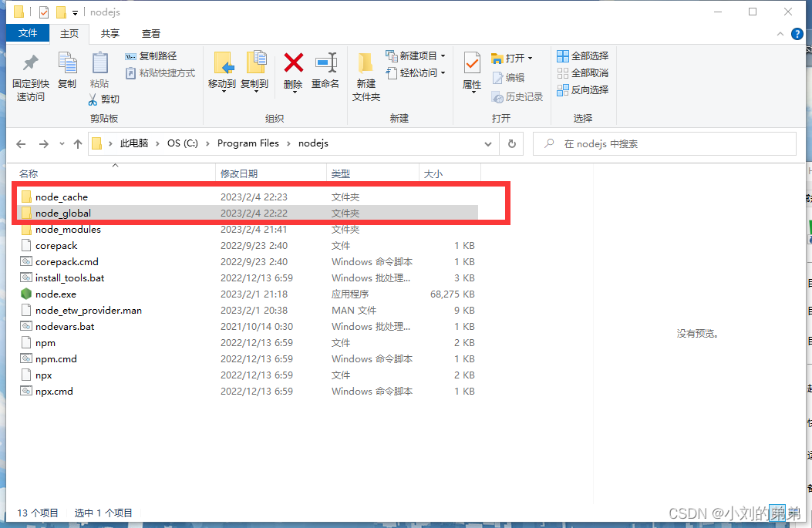Open recent locations dropdown arrow
This screenshot has height=528, width=812.
coord(62,144)
